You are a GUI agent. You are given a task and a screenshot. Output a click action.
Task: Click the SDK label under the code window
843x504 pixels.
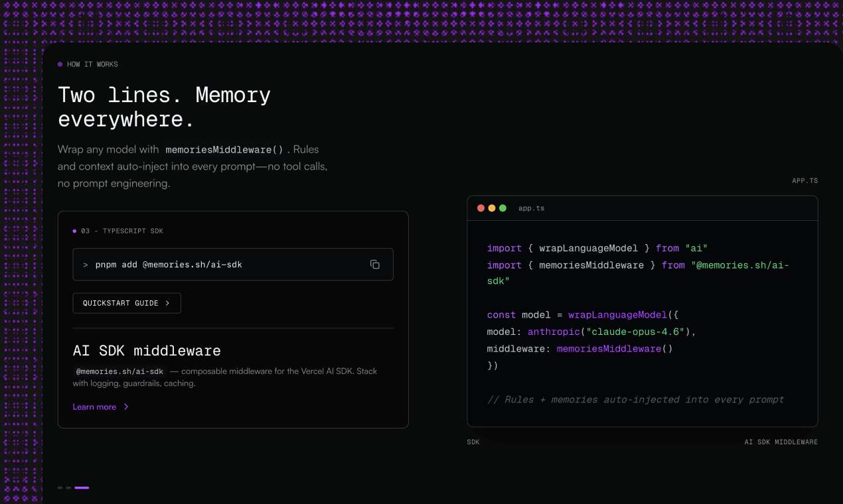[x=473, y=441]
